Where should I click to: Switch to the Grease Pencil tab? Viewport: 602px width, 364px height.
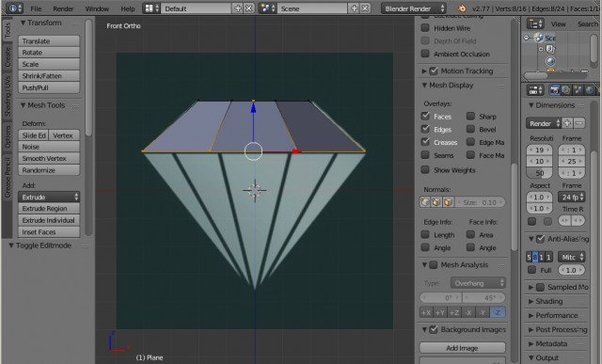(x=8, y=177)
